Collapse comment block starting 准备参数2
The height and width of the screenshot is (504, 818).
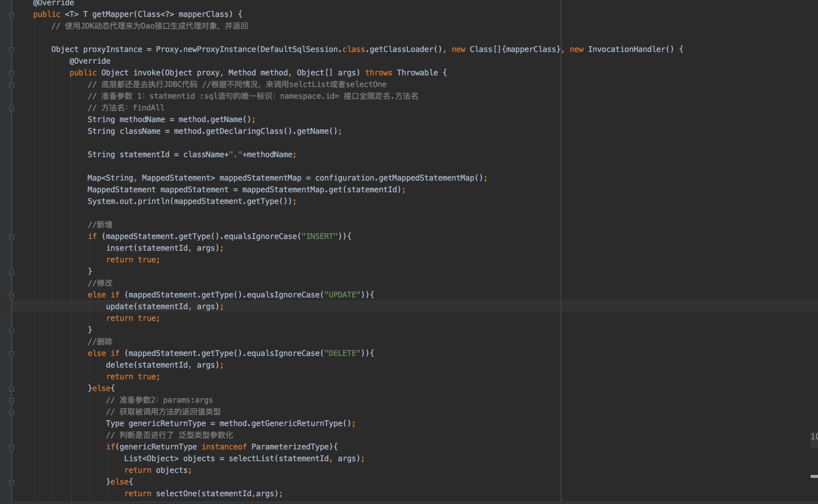pos(12,400)
